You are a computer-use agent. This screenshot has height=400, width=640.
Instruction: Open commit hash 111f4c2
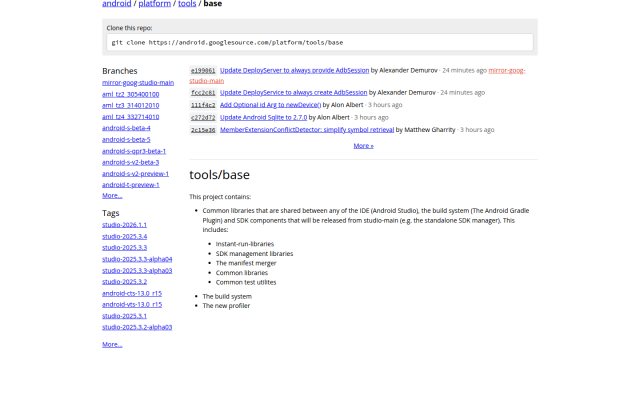[x=203, y=105]
